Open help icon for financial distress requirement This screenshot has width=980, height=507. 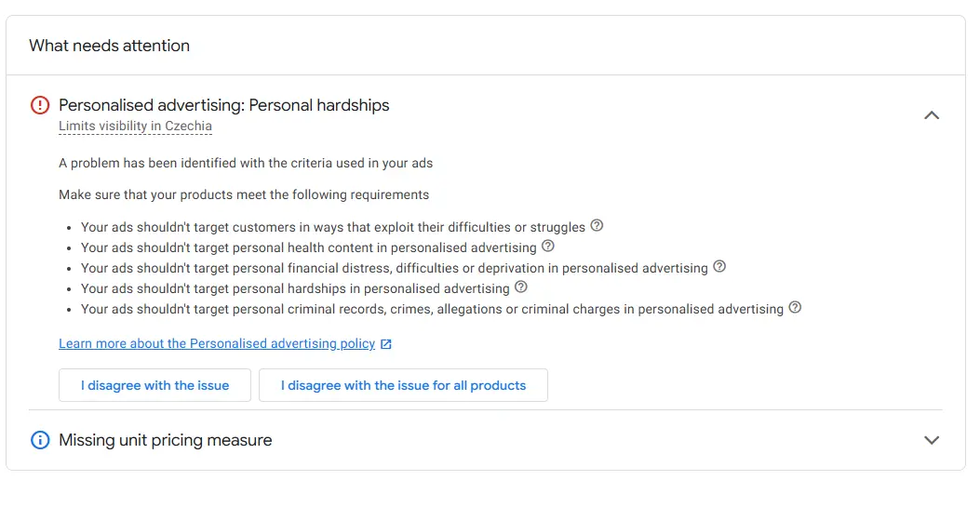tap(719, 267)
